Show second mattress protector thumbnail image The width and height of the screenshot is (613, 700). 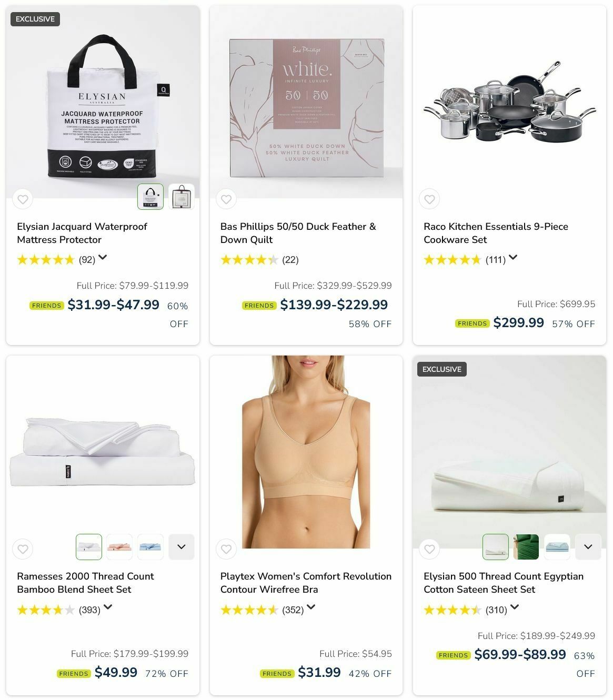pyautogui.click(x=182, y=197)
